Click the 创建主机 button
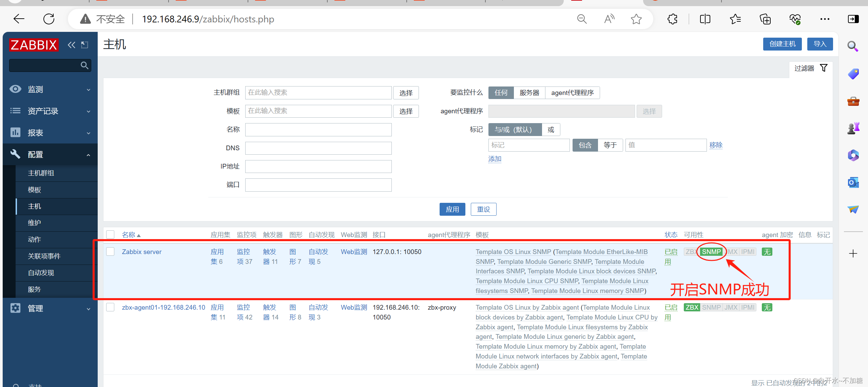868x387 pixels. tap(782, 44)
